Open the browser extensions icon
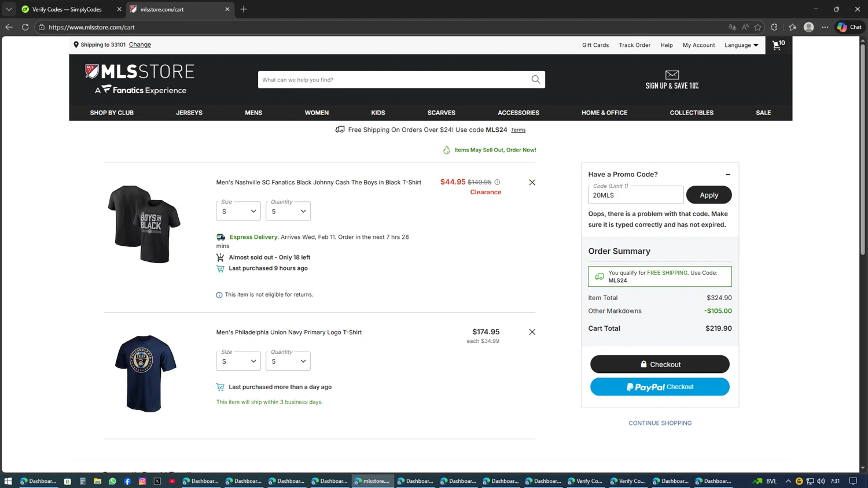This screenshot has width=868, height=488. coord(774,27)
